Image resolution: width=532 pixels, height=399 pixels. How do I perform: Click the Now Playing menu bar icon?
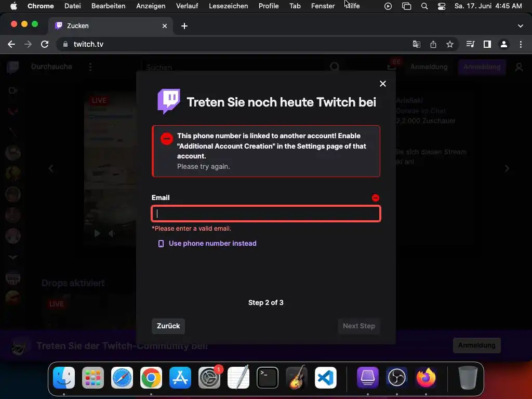(388, 6)
